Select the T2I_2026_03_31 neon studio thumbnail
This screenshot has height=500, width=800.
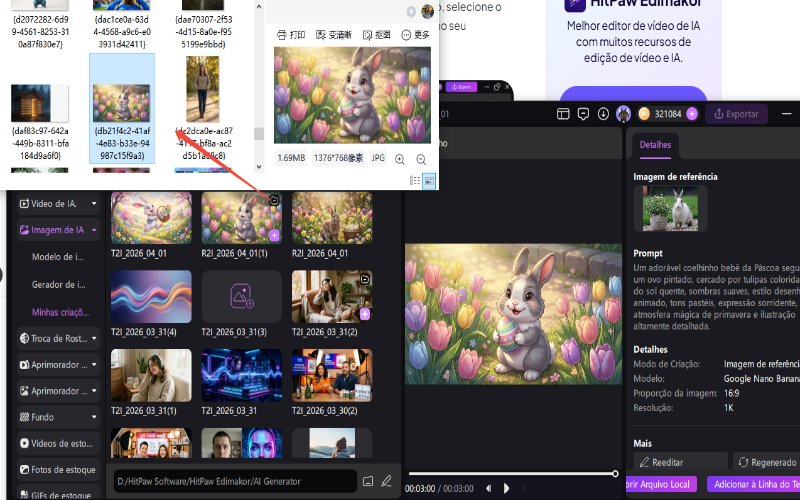tap(242, 375)
